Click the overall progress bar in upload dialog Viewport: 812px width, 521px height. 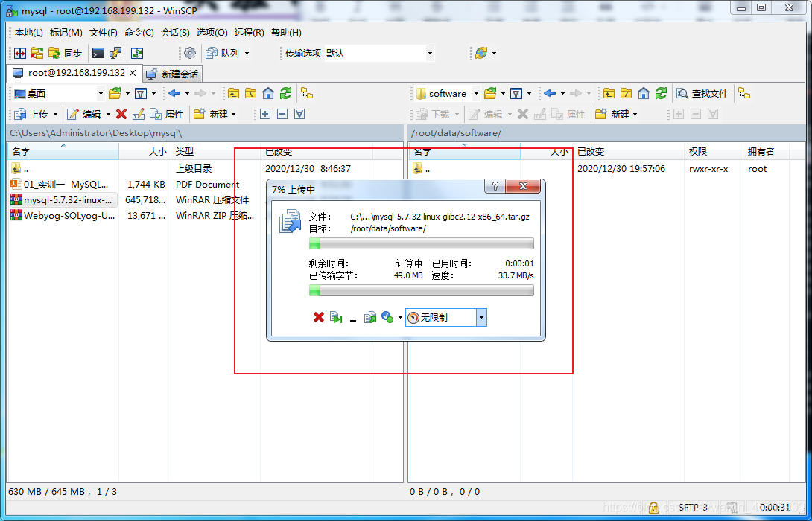tap(421, 291)
